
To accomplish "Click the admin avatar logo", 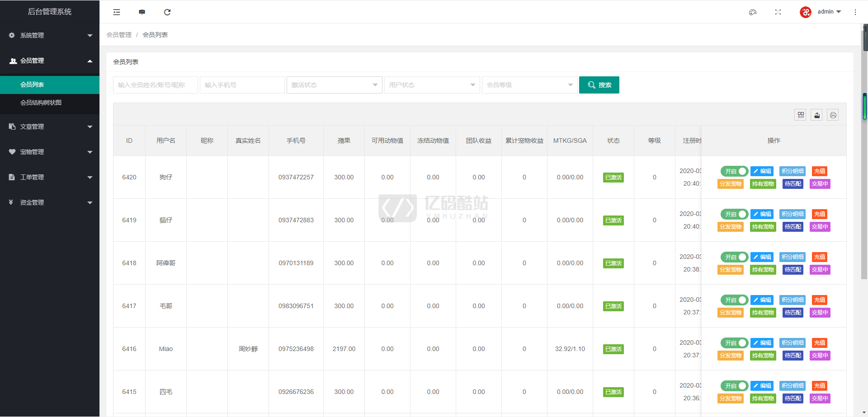I will 806,12.
